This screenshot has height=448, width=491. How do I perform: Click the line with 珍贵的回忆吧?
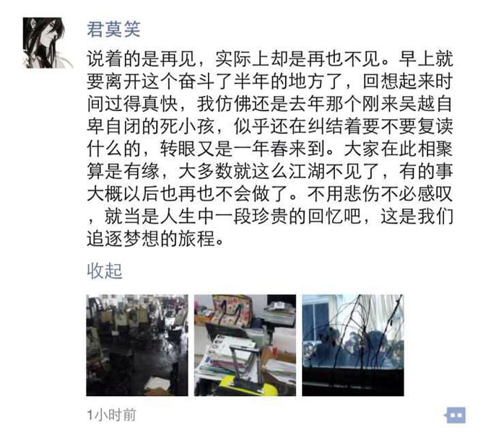[x=270, y=216]
